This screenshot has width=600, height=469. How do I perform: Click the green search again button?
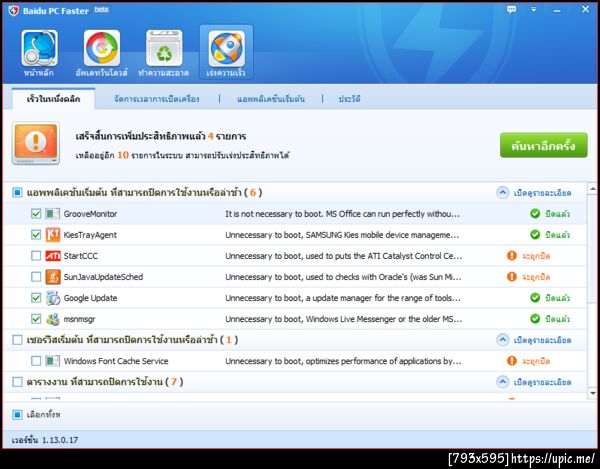[543, 145]
